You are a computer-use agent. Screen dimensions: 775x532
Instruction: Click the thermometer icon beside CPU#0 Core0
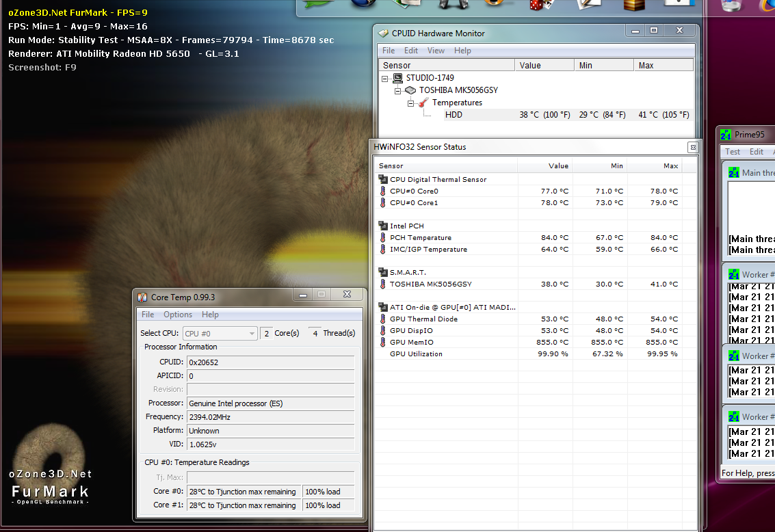[x=382, y=191]
